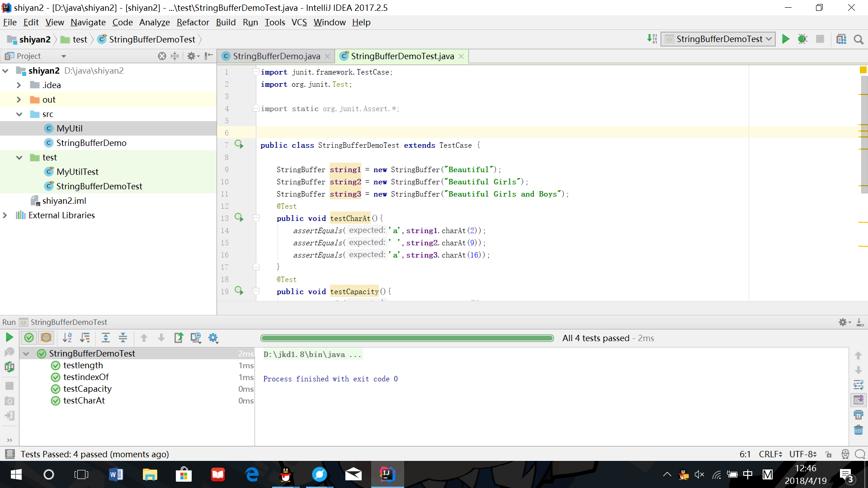Toggle scroll to end of console
Screen dimensions: 868x488
point(859,400)
